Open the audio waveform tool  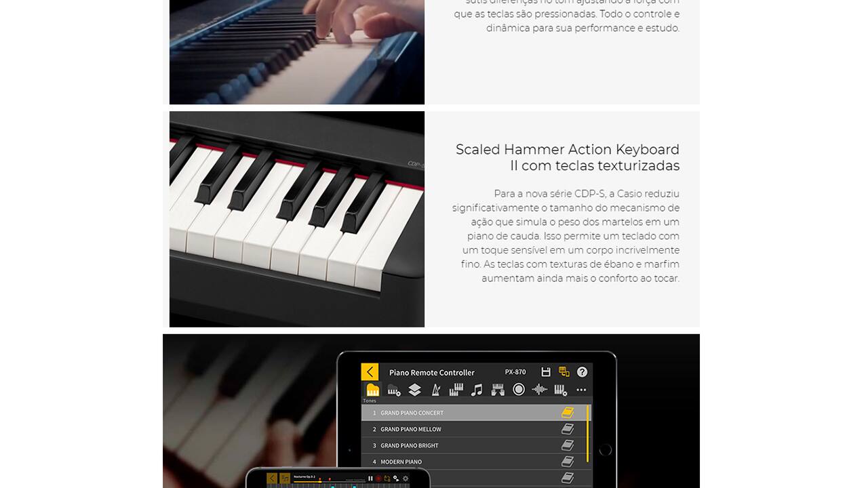(x=540, y=389)
